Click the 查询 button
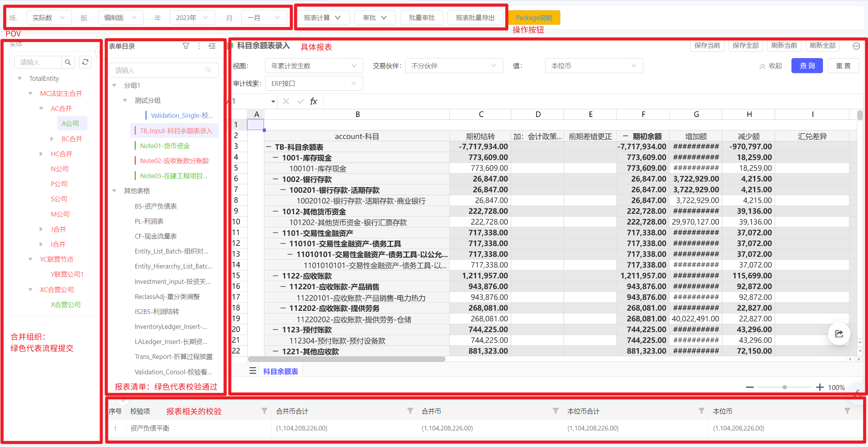The image size is (868, 447). [807, 66]
